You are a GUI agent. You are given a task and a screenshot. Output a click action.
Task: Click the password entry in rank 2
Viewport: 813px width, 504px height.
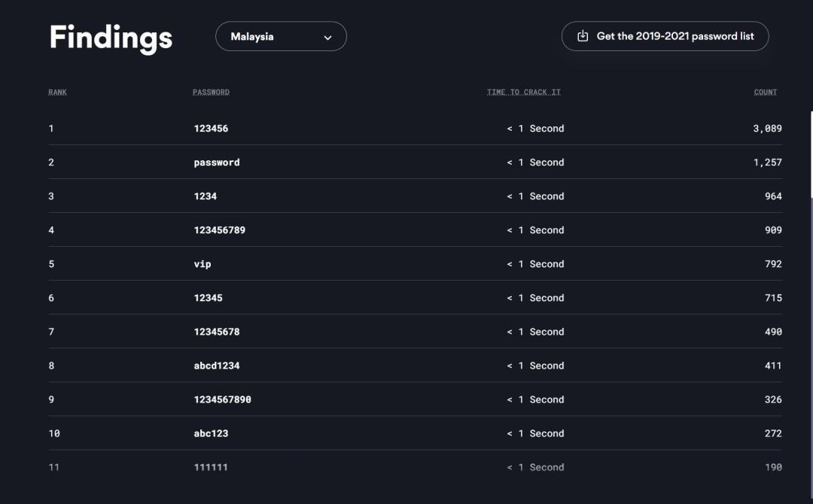pos(217,162)
